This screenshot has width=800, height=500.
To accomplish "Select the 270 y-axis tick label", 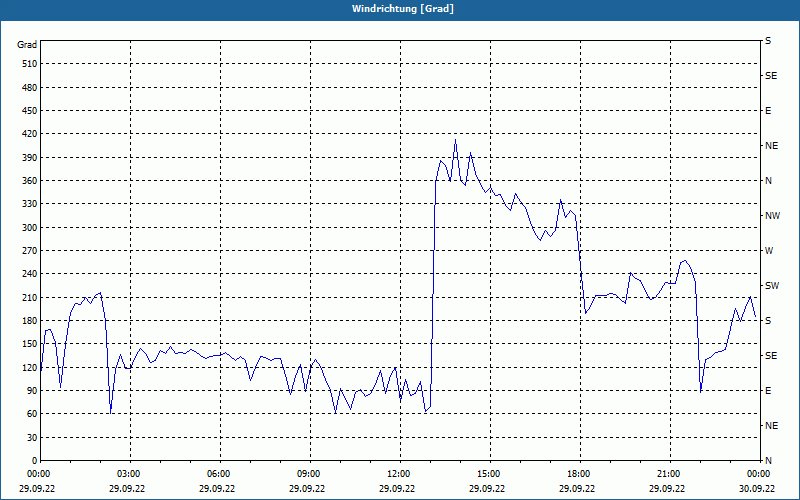I will pos(30,251).
